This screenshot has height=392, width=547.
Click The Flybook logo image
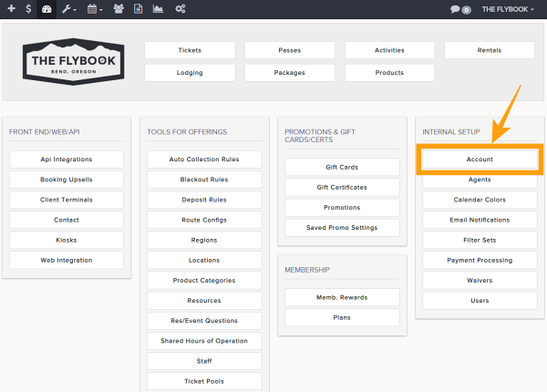(x=73, y=62)
